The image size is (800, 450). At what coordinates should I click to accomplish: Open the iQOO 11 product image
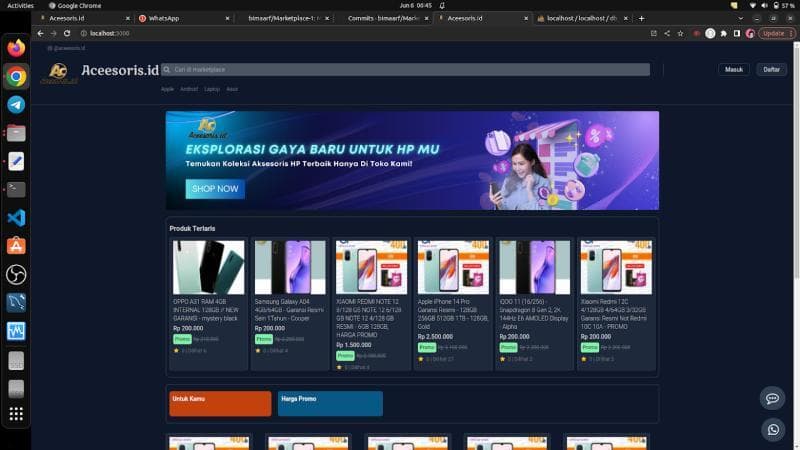click(535, 267)
